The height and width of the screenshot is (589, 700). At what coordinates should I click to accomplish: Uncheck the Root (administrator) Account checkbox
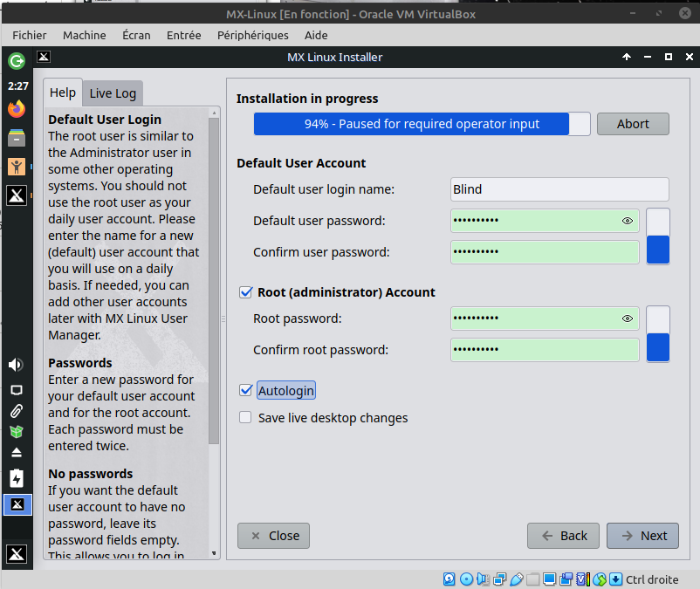[245, 292]
